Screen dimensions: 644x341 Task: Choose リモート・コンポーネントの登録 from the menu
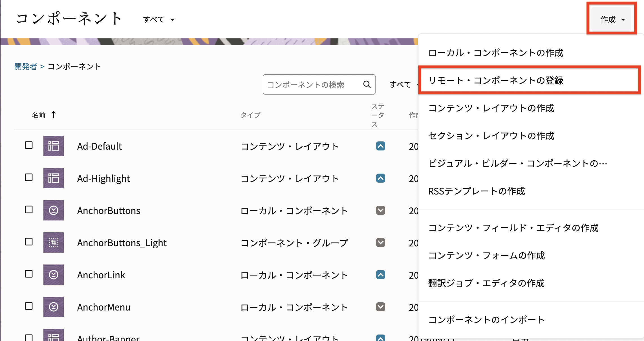point(495,80)
